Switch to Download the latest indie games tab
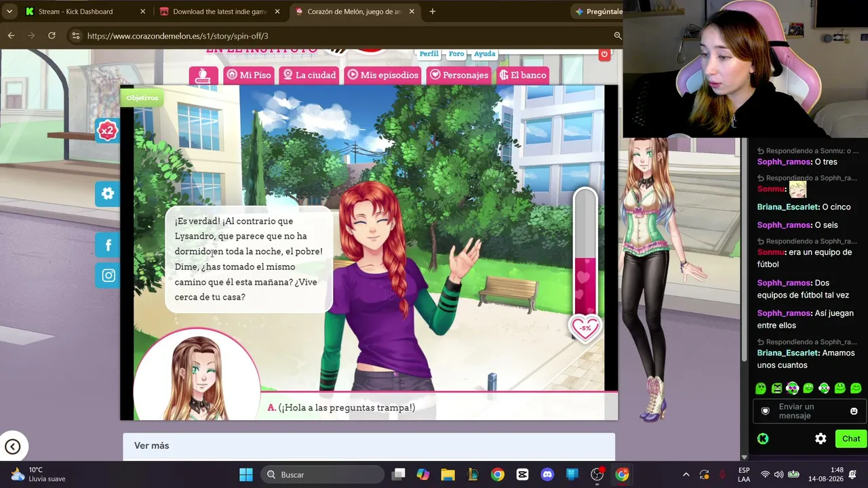 click(x=220, y=12)
